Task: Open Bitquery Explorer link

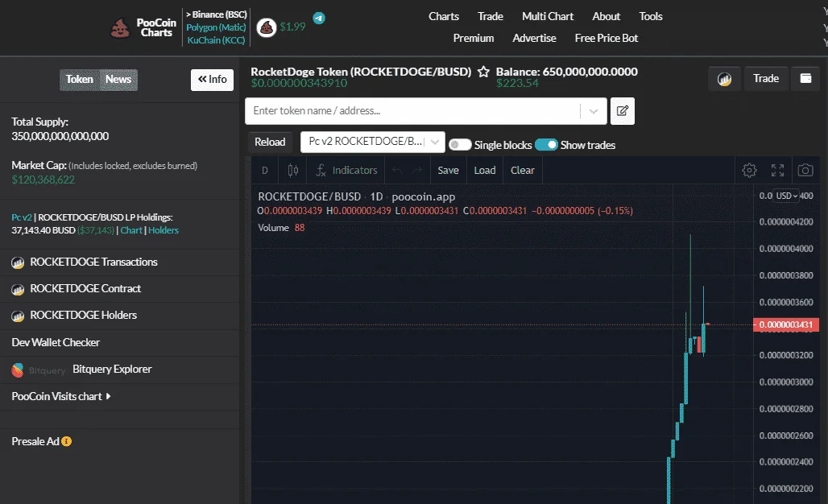Action: [x=112, y=370]
